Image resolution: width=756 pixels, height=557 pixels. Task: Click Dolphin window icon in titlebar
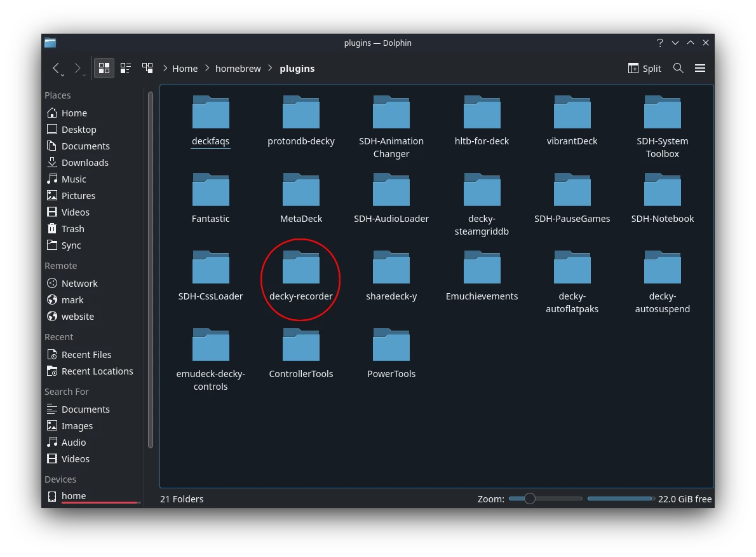coord(50,43)
